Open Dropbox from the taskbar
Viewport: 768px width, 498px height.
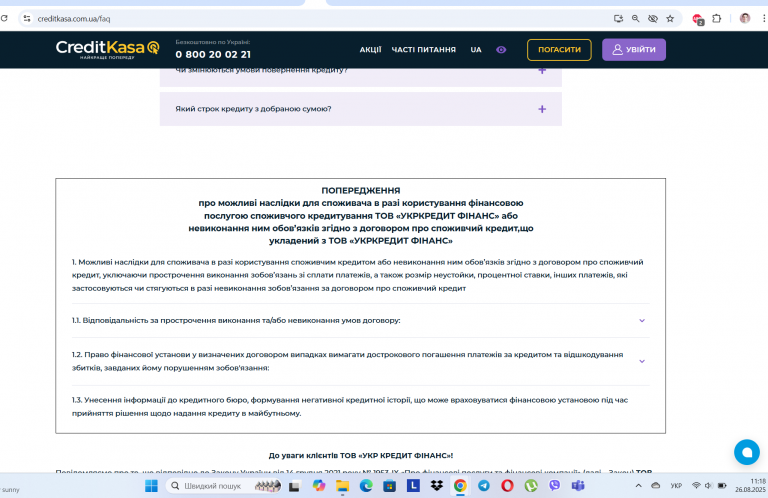click(x=436, y=486)
